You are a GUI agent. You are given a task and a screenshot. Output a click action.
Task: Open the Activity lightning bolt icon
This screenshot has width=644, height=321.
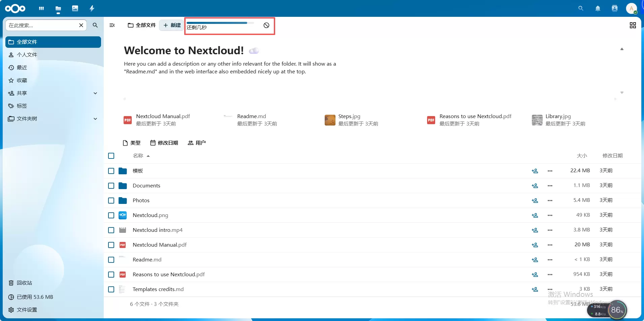tap(92, 8)
